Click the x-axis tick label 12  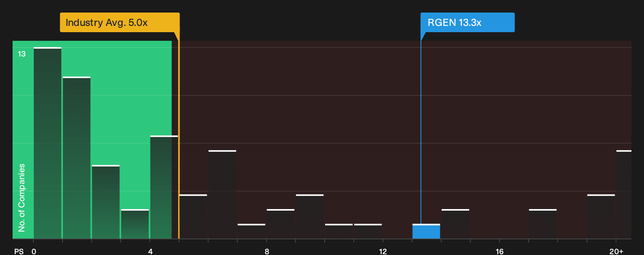(383, 251)
